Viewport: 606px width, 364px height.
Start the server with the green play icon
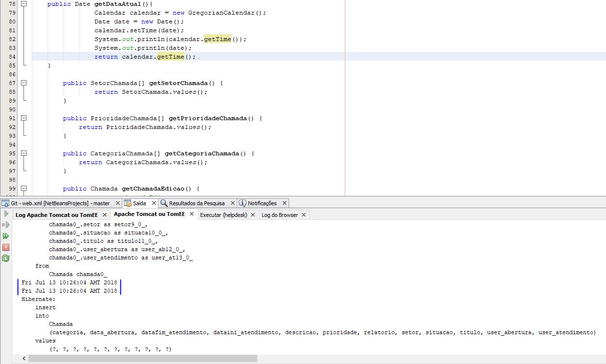(x=6, y=214)
